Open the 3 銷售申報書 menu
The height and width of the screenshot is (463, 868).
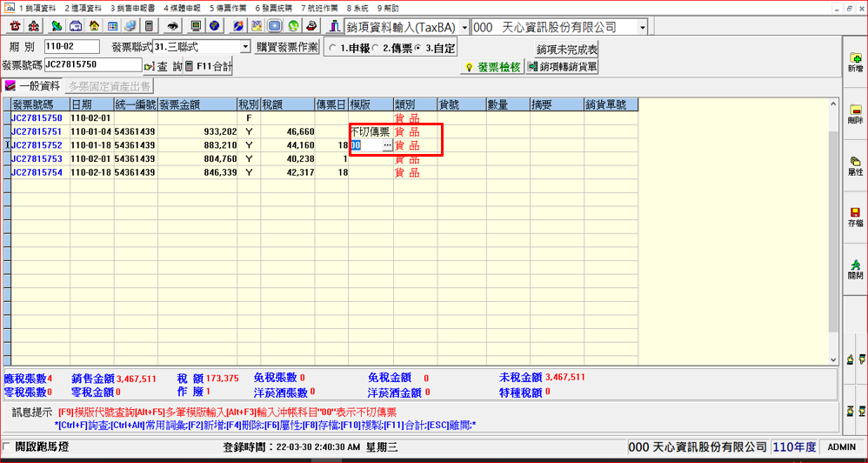tap(132, 9)
